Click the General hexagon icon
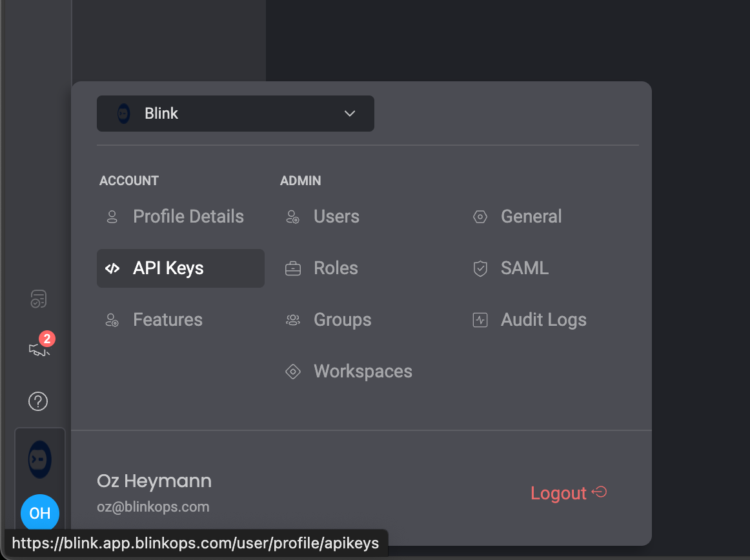Screen dimensions: 750x560 pos(480,217)
